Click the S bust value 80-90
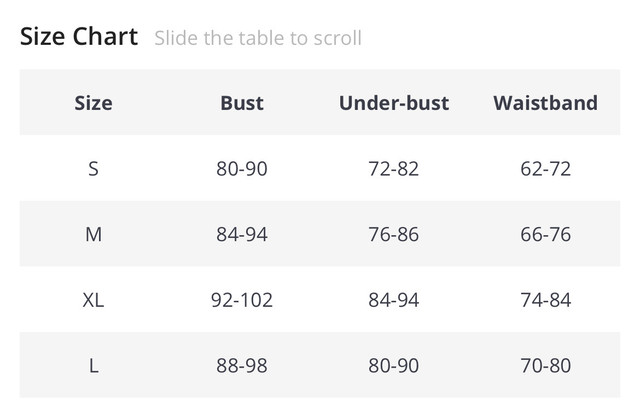Screen dimensions: 640x408 pos(242,169)
